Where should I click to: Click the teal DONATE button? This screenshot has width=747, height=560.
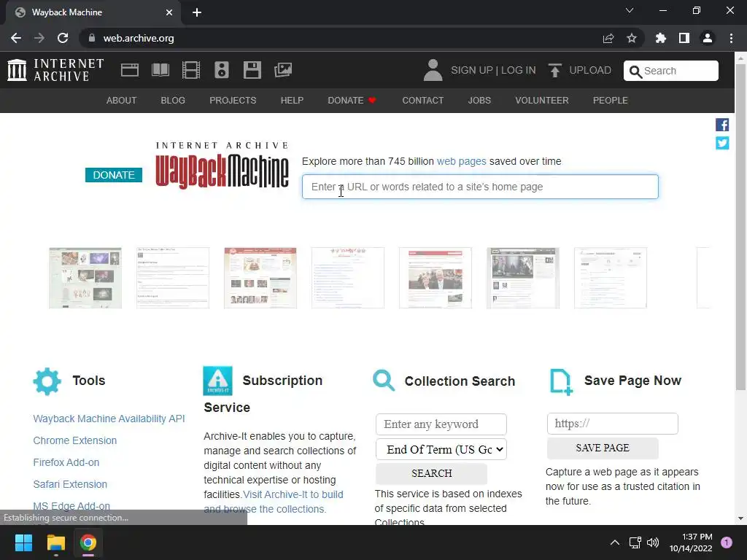[x=114, y=175]
